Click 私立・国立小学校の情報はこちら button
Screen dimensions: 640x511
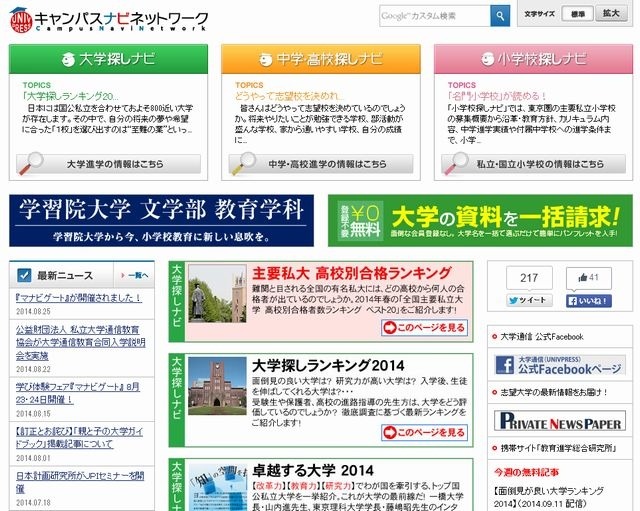(x=533, y=164)
